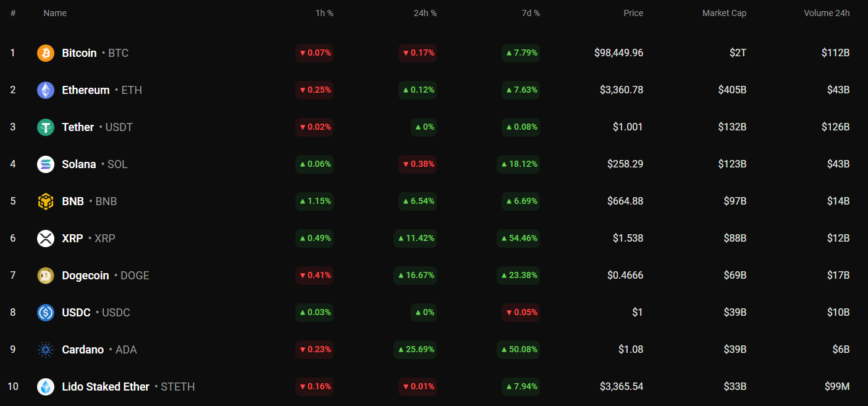Click the ADA ticker symbol
This screenshot has width=868, height=406.
pos(126,350)
